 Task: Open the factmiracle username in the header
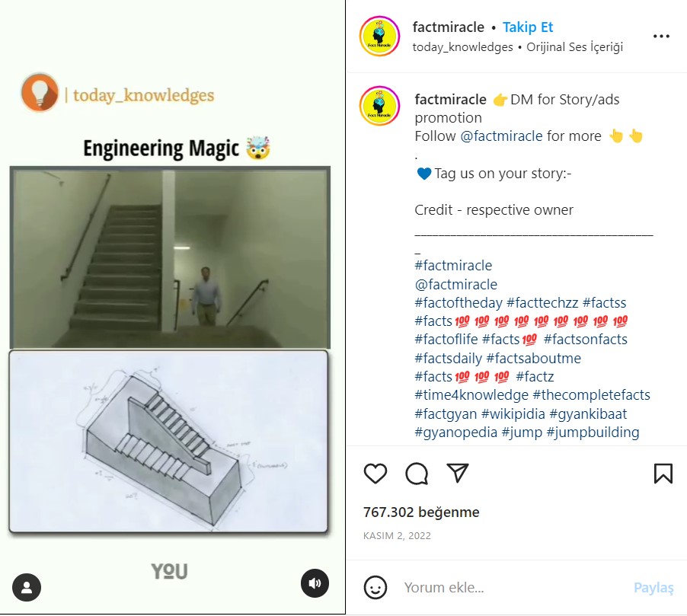448,27
